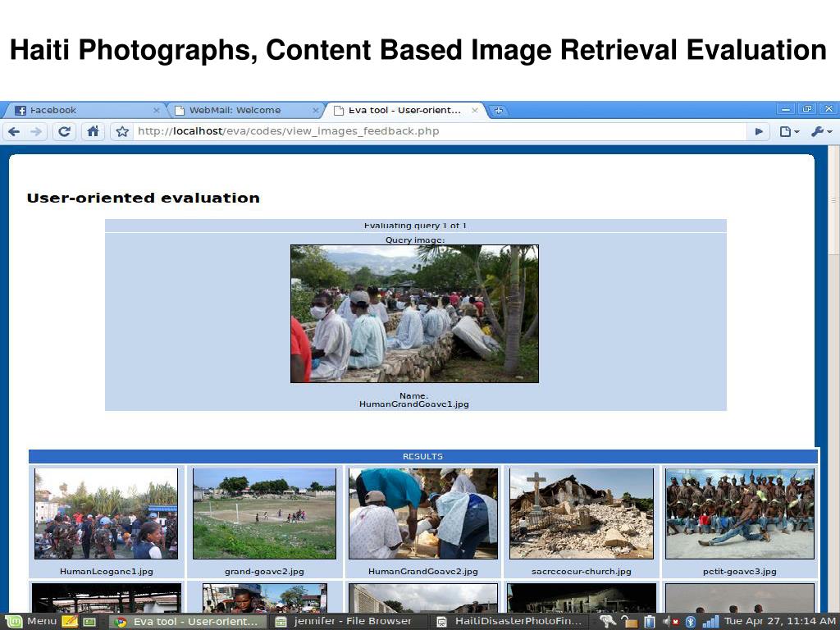Viewport: 840px width, 630px height.
Task: Close the Eva tool tab
Action: coord(475,111)
